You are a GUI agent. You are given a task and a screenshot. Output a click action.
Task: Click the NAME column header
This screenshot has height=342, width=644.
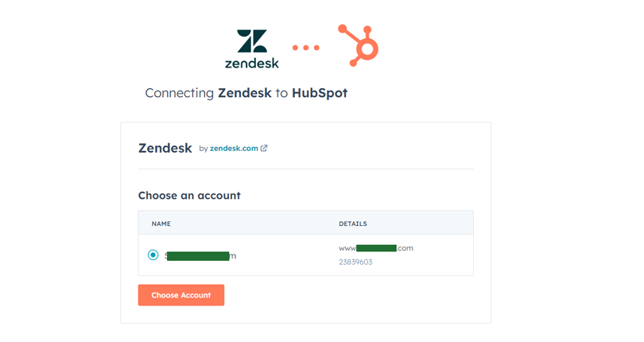point(161,223)
